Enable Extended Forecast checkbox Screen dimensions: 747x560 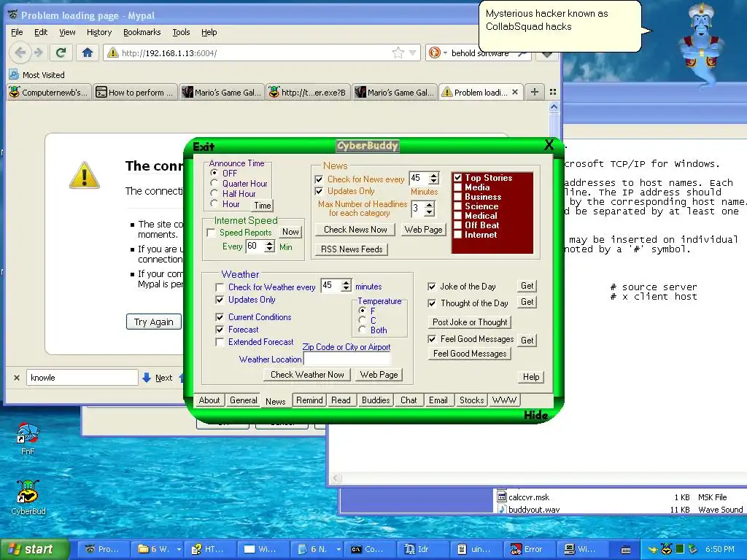(x=220, y=342)
